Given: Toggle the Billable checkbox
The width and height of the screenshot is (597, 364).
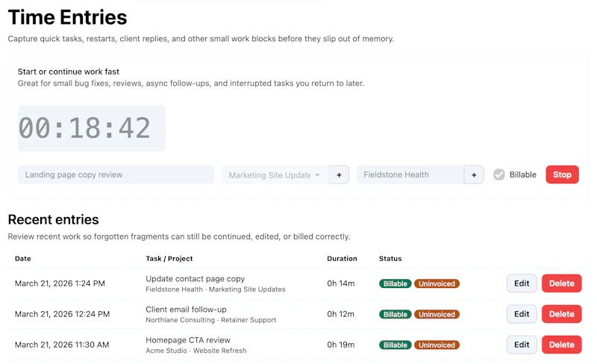Looking at the screenshot, I should 498,175.
